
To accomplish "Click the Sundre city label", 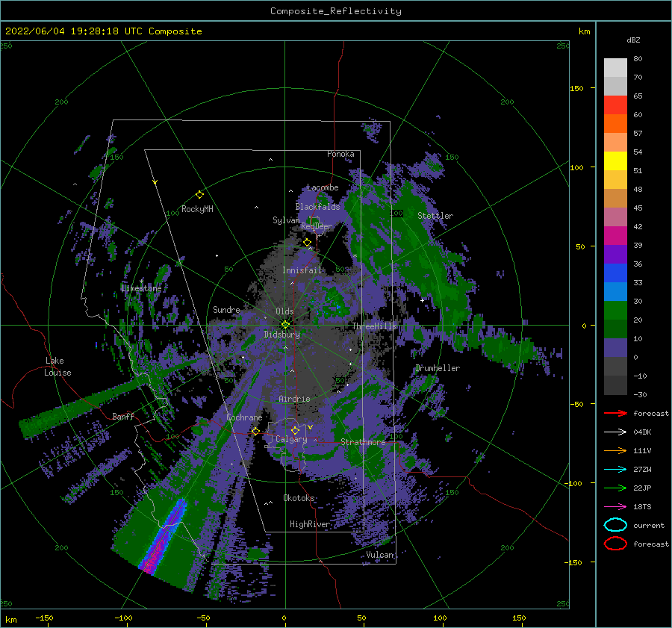I will (x=226, y=310).
